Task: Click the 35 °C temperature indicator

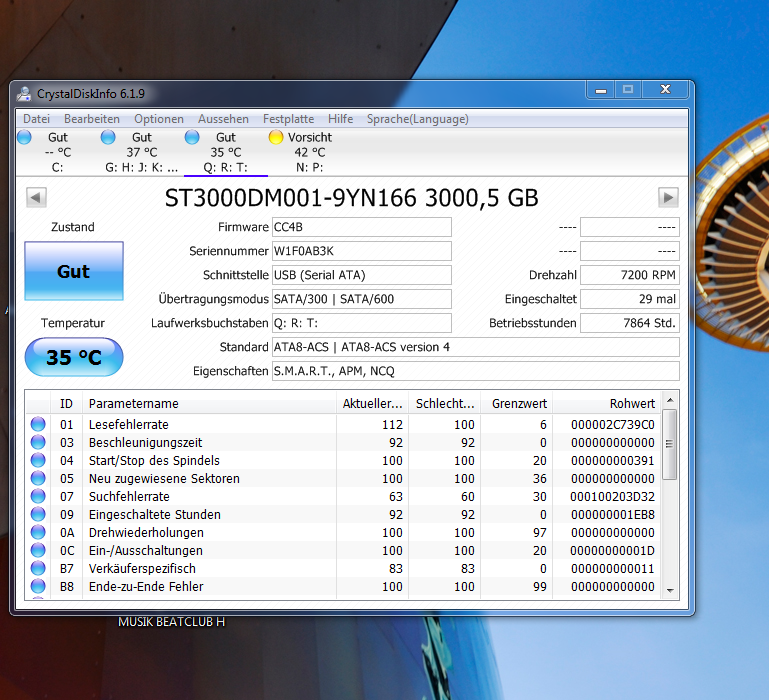Action: (x=74, y=357)
